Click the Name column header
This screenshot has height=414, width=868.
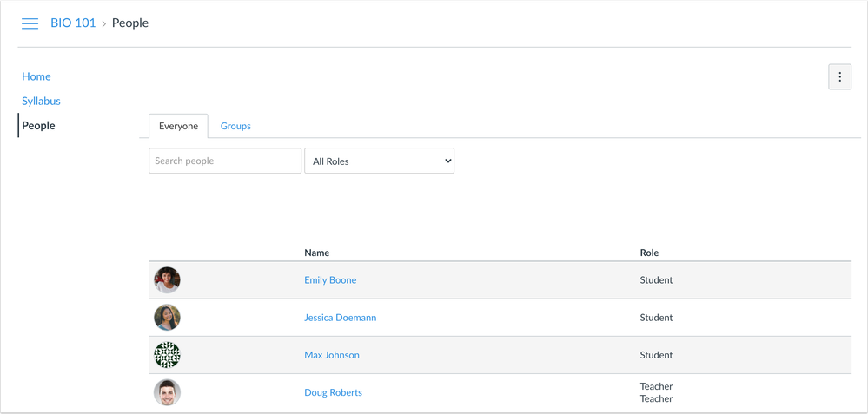point(317,253)
